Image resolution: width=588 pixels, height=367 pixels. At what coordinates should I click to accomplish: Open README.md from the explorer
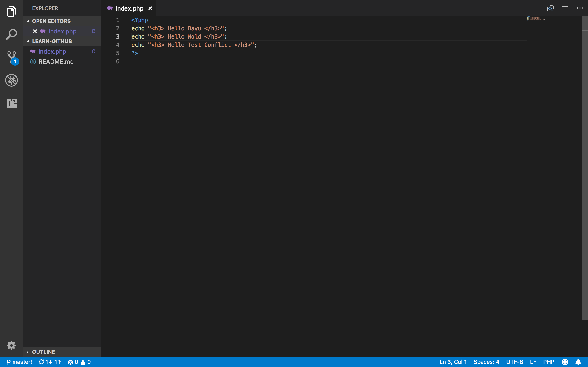pos(56,61)
